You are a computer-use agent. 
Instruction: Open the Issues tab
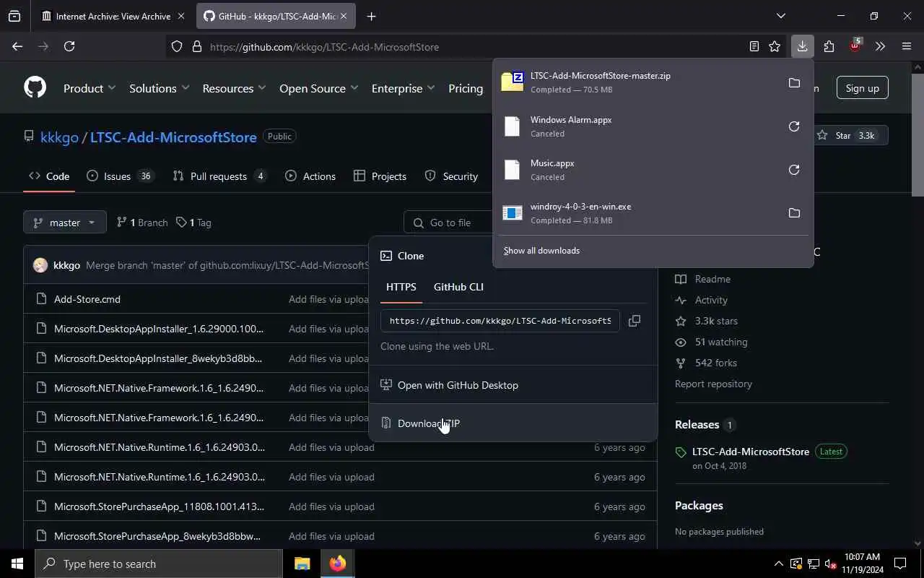[x=120, y=176]
